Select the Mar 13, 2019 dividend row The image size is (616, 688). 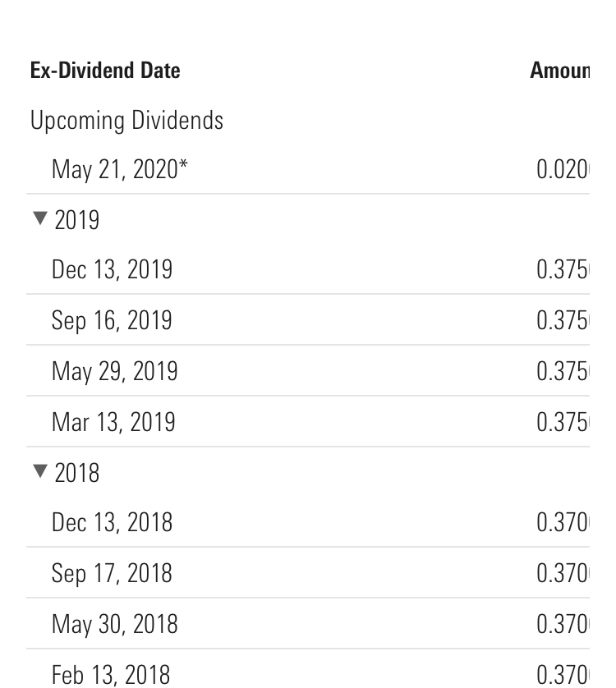pos(113,422)
